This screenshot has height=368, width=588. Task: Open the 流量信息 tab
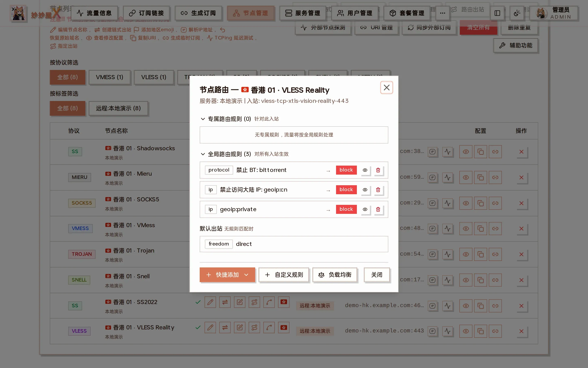point(94,13)
